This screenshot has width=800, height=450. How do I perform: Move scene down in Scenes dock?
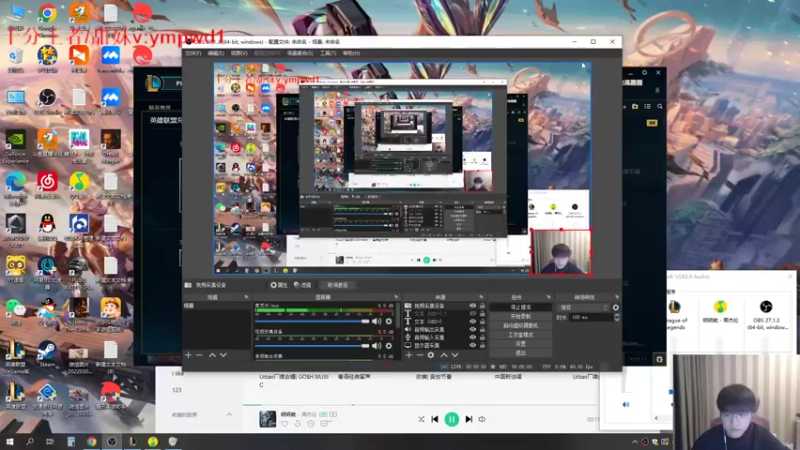pos(223,355)
